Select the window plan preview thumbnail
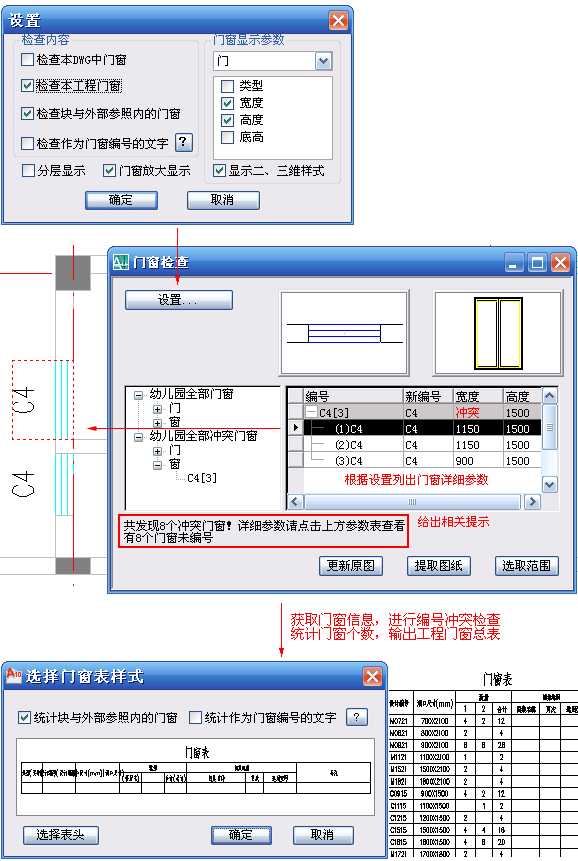 pos(344,333)
